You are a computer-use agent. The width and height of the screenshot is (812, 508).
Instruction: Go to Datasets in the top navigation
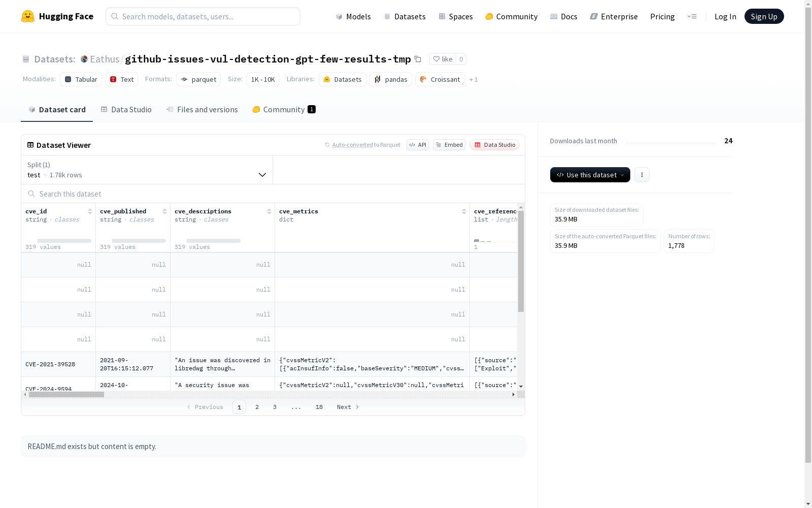point(404,16)
